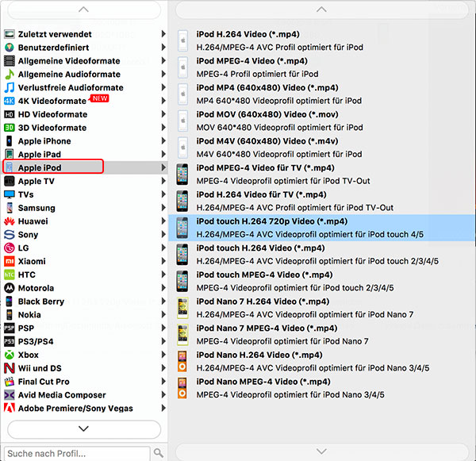Open the Benutzerdefiniert category
This screenshot has width=476, height=461.
(x=84, y=48)
